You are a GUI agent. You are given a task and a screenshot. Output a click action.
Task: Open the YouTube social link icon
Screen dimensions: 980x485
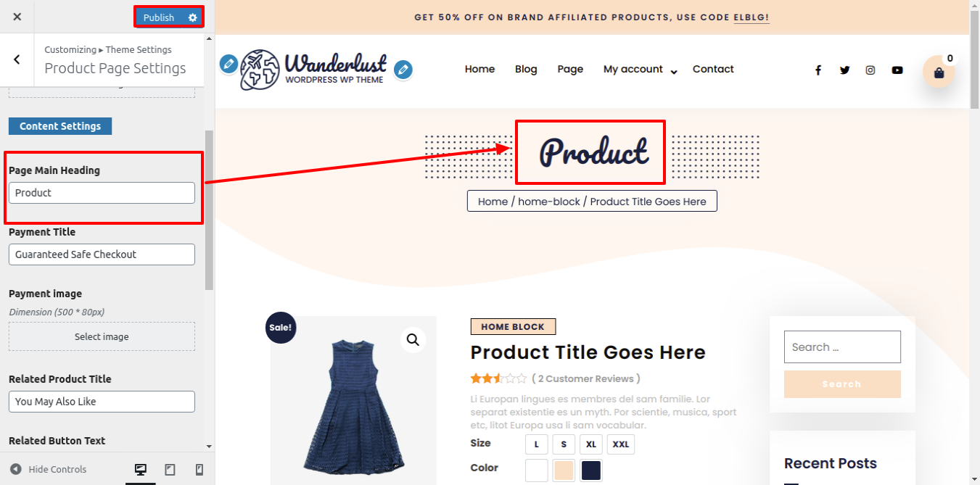(x=897, y=70)
